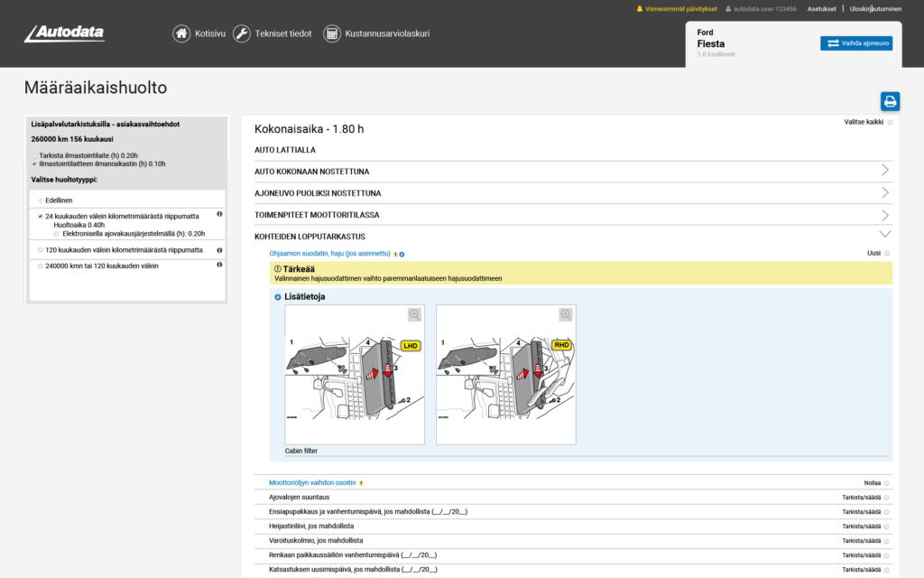Collapse KOHTEIDEN LOPPUTARKASTUS section
The image size is (924, 578).
tap(884, 236)
